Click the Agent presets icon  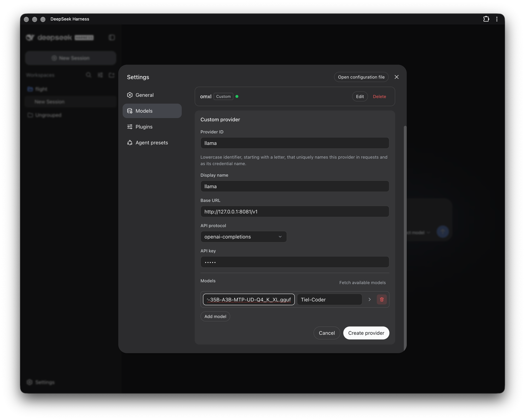point(130,143)
